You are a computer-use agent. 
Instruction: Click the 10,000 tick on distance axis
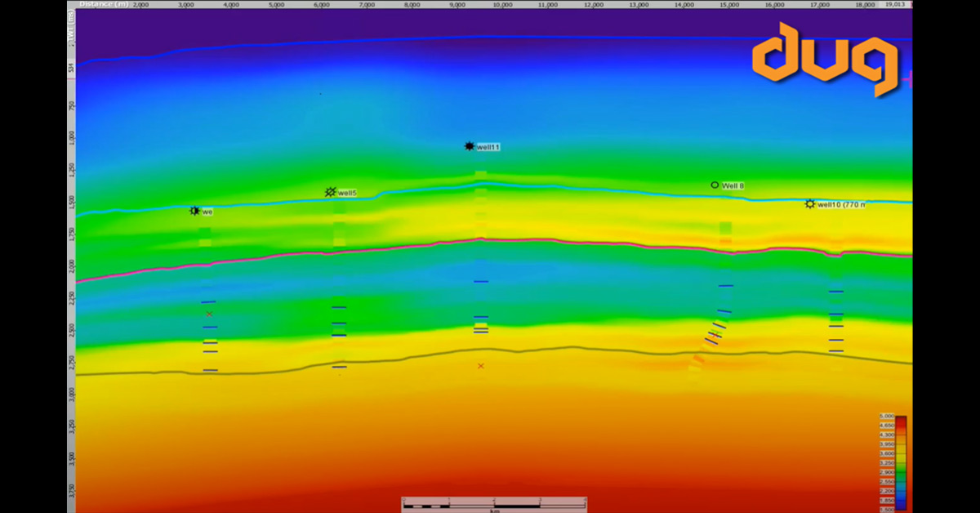tap(502, 4)
